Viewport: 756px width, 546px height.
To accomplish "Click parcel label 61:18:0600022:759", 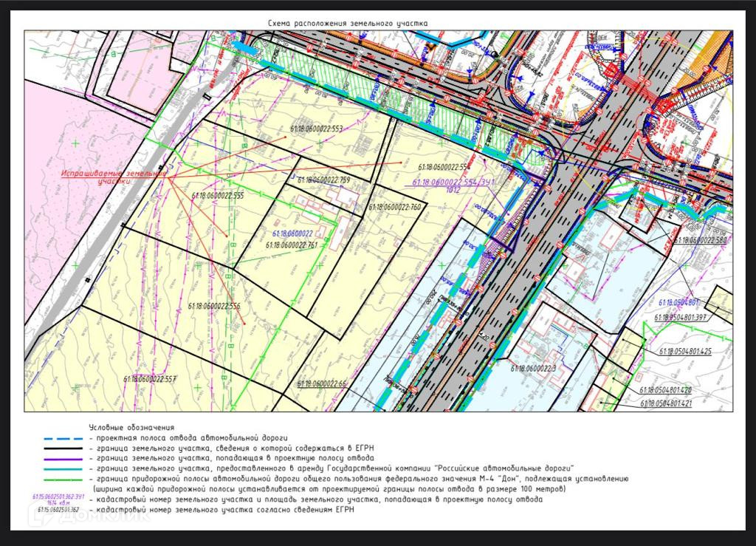I will 323,180.
